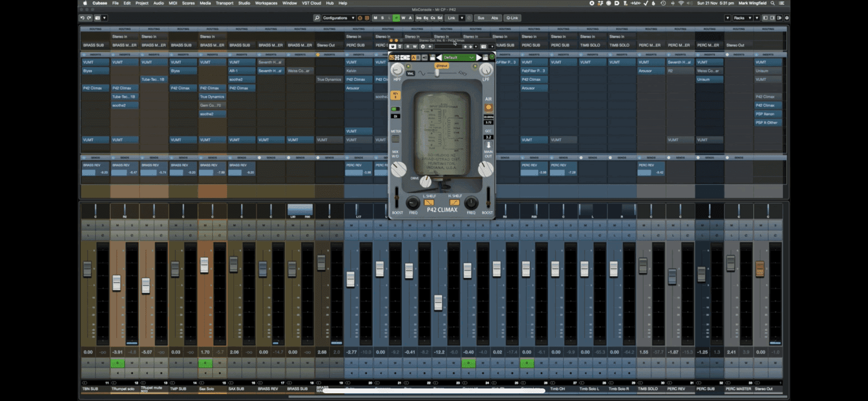Image resolution: width=868 pixels, height=401 pixels.
Task: Toggle Ins bypass in MixConsole toolbar
Action: [x=419, y=18]
